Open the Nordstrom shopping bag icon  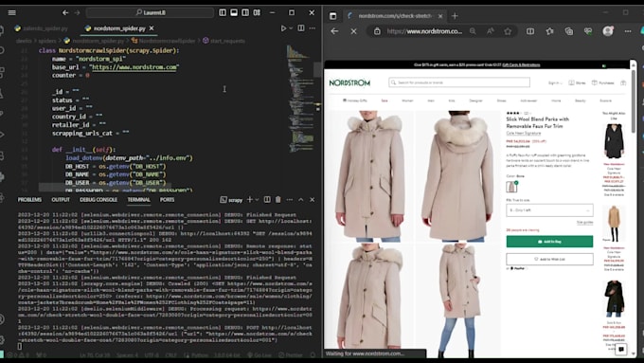[x=623, y=82]
